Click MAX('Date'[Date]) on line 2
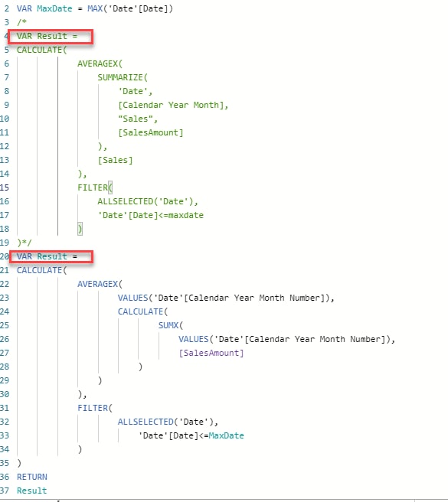Image resolution: width=448 pixels, height=502 pixels. 130,8
